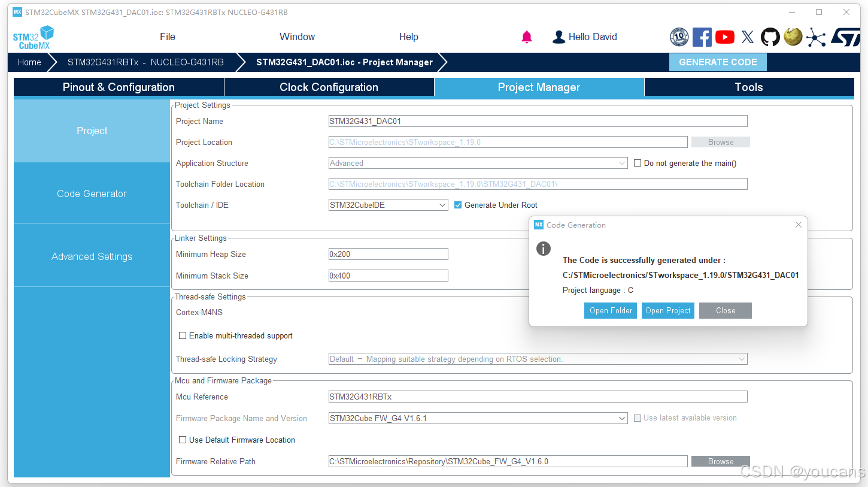868x487 pixels.
Task: Click the Minimum Heap Size field
Action: 388,254
